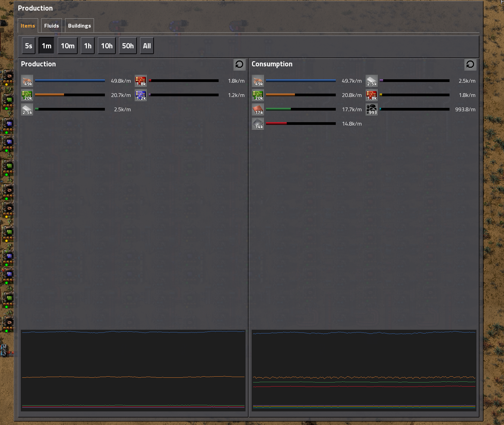Choose the 10h time range
Screen dimensions: 504x425
(x=107, y=46)
